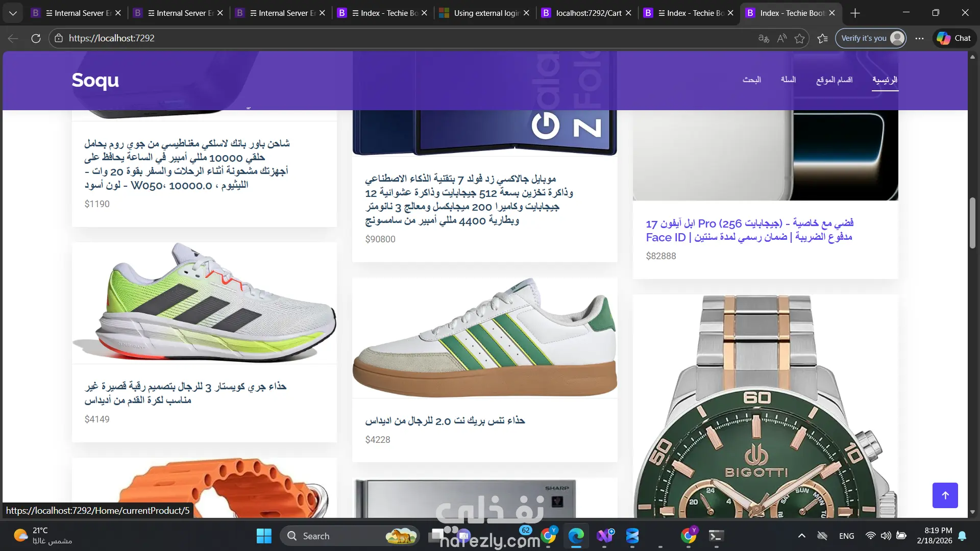The height and width of the screenshot is (551, 980).
Task: Open the البحث search nav link
Action: coord(752,80)
